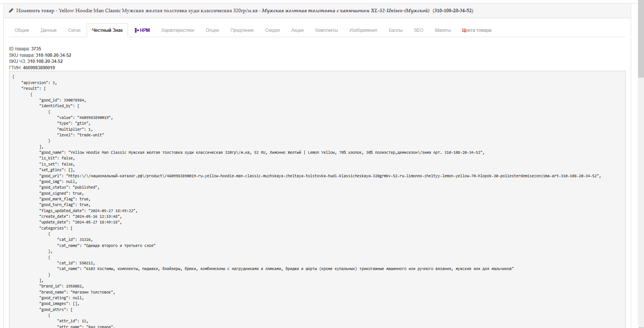Switch to the Изображения tab

(363, 30)
